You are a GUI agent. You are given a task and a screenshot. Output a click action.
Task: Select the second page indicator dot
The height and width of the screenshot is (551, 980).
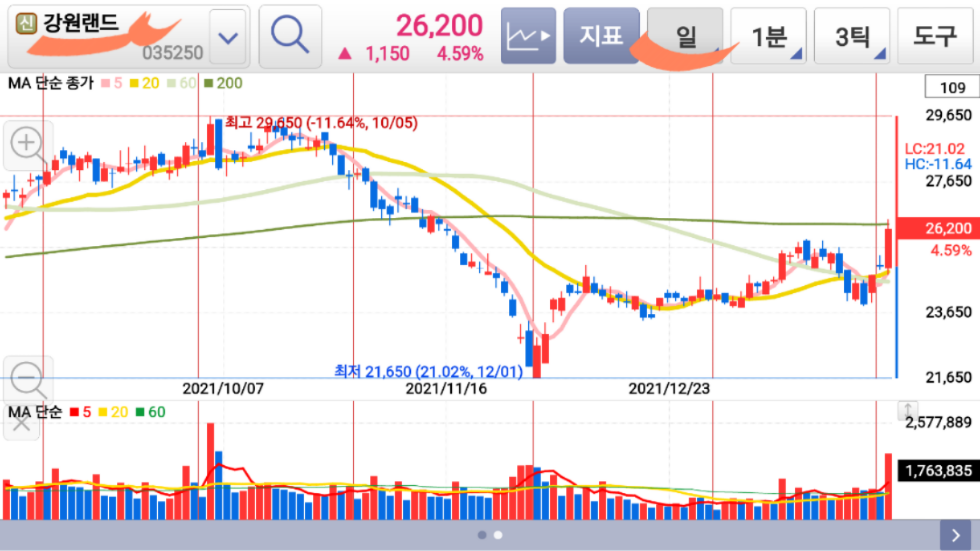(x=498, y=535)
